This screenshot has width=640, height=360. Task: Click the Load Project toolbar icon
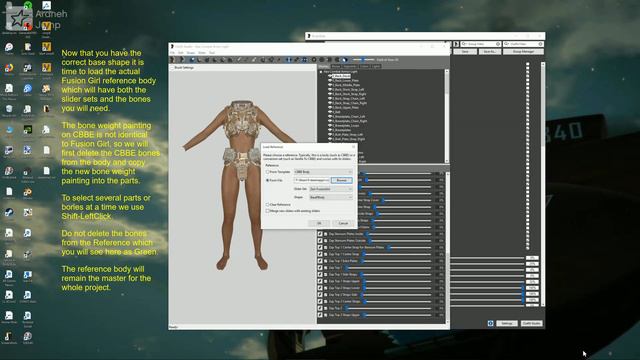(x=182, y=60)
